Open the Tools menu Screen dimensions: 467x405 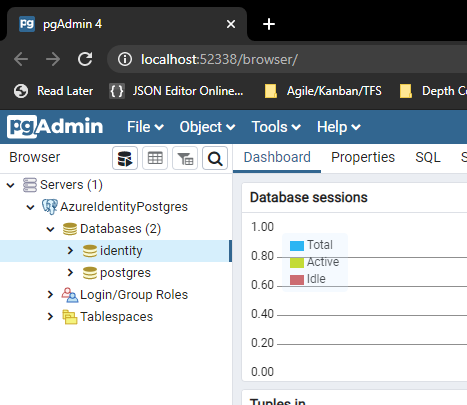pyautogui.click(x=276, y=127)
